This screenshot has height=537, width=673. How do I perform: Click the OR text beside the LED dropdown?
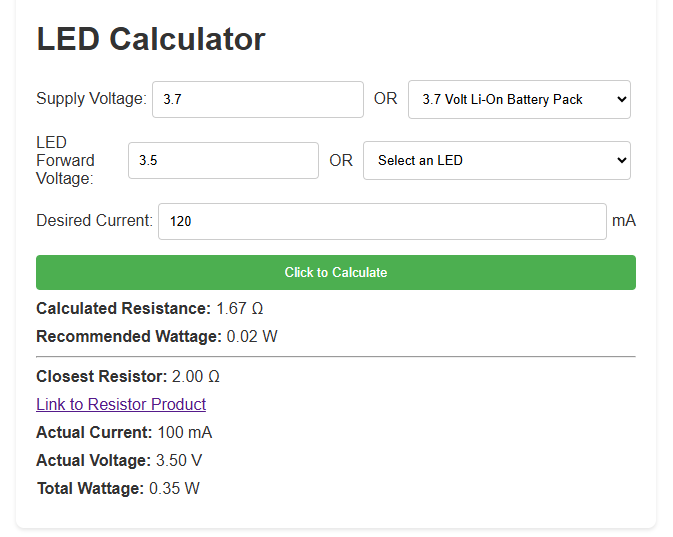click(341, 160)
